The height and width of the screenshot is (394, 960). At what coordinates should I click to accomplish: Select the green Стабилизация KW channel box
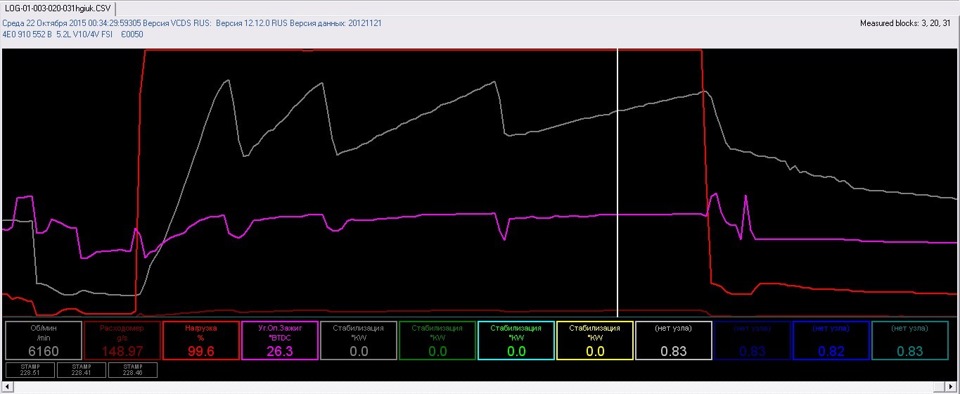(437, 340)
